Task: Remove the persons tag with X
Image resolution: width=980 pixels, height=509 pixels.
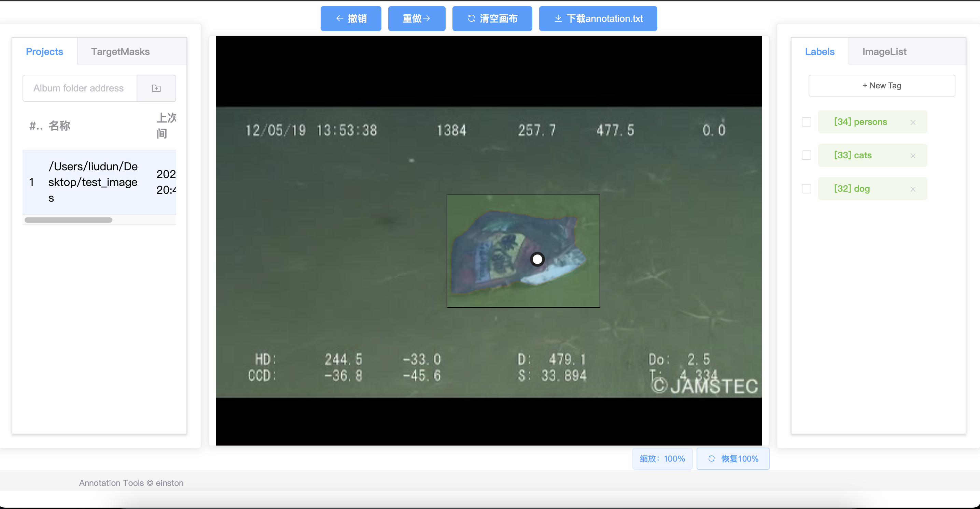Action: click(913, 122)
